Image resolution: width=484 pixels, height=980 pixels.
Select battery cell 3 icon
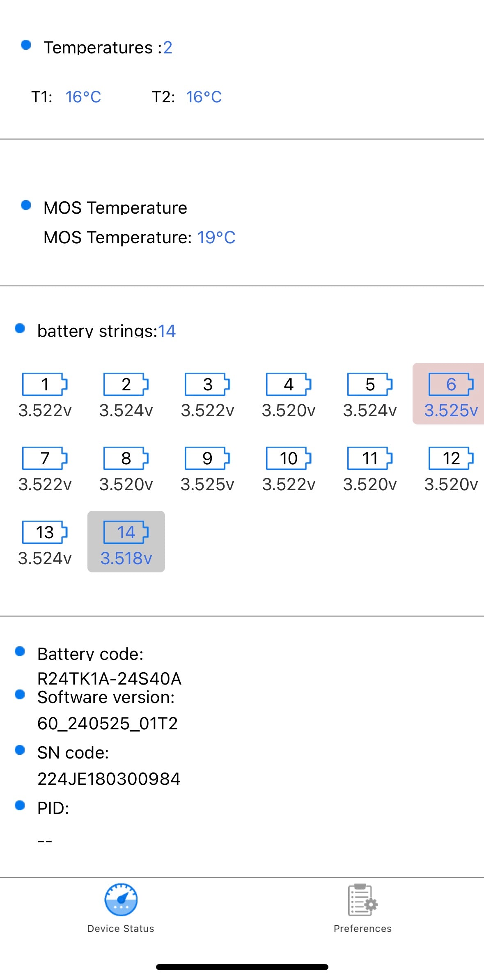click(207, 385)
